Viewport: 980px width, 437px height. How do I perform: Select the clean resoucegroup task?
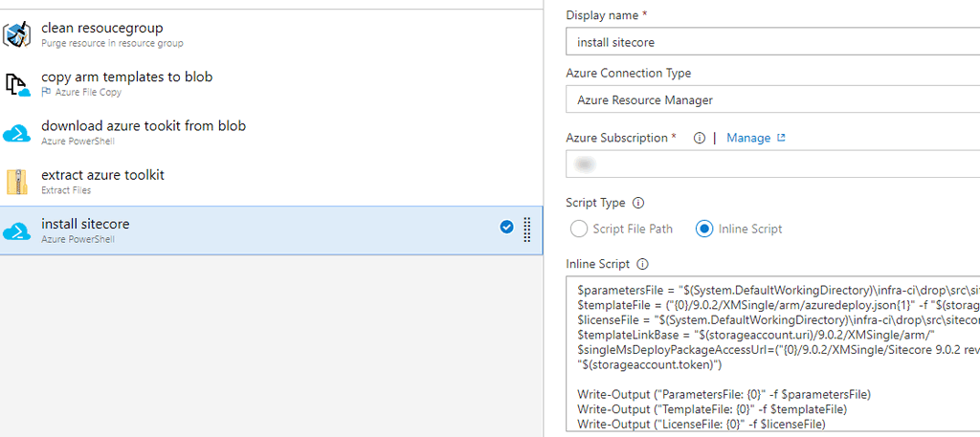point(271,35)
